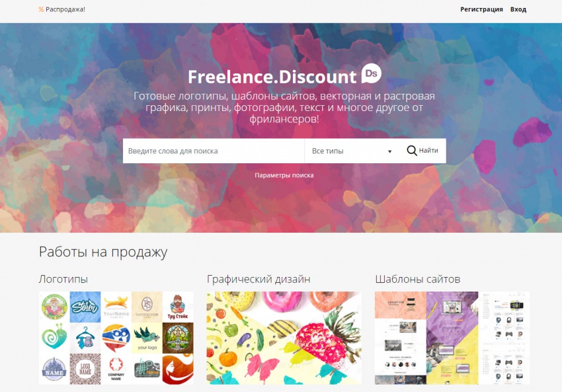
Task: Click the orange percent sale icon
Action: pos(41,9)
